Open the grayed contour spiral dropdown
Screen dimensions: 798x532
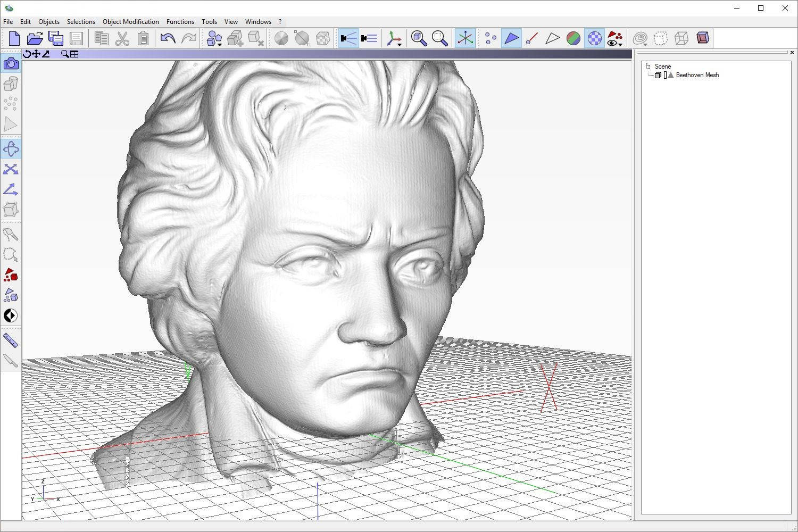click(x=641, y=38)
